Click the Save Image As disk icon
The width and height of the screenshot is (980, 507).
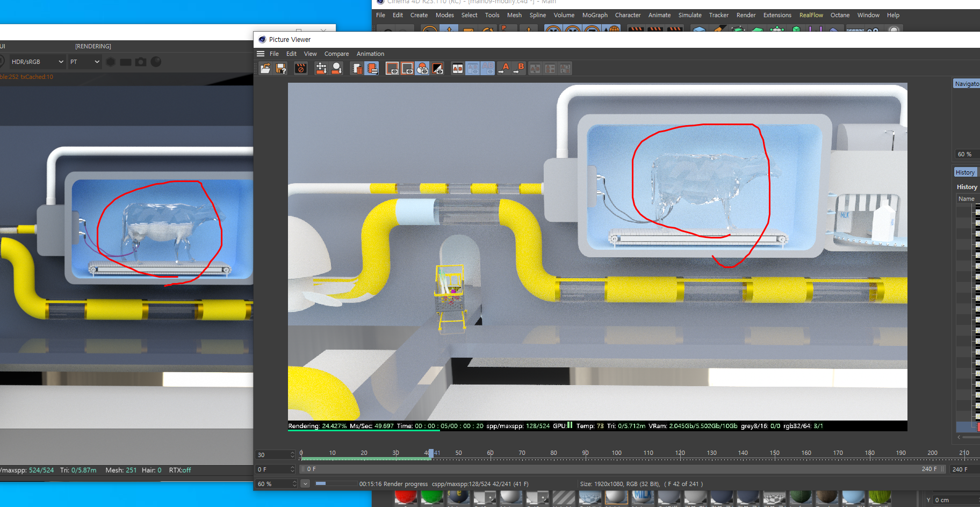(x=281, y=68)
